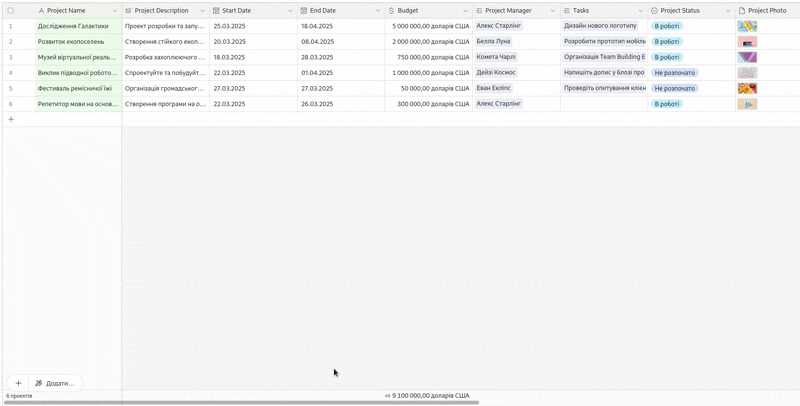Viewport: 800px width, 406px height.
Task: Open the Проведіть опитування task chip
Action: (605, 88)
